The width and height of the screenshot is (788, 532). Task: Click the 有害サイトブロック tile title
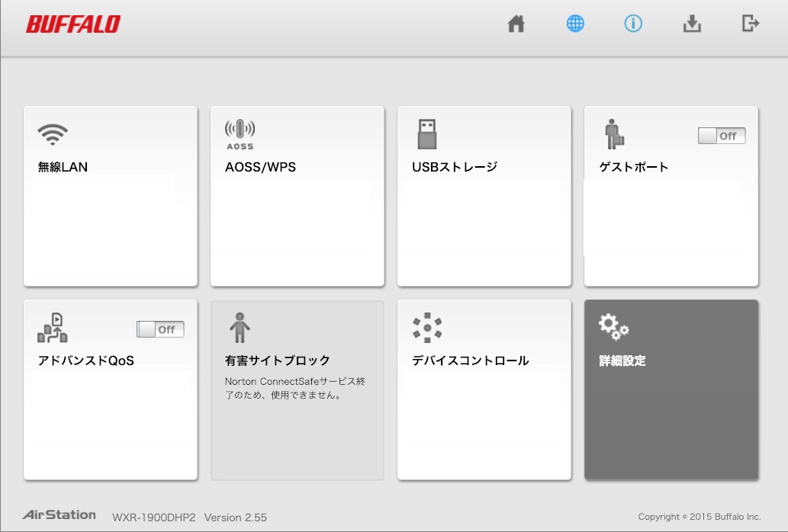(x=278, y=361)
